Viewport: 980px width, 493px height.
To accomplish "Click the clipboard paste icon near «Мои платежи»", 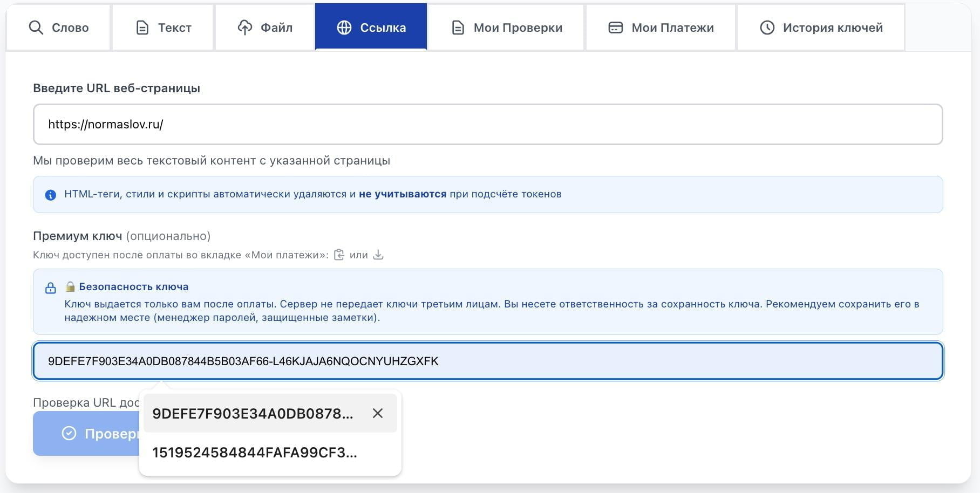I will [x=340, y=255].
